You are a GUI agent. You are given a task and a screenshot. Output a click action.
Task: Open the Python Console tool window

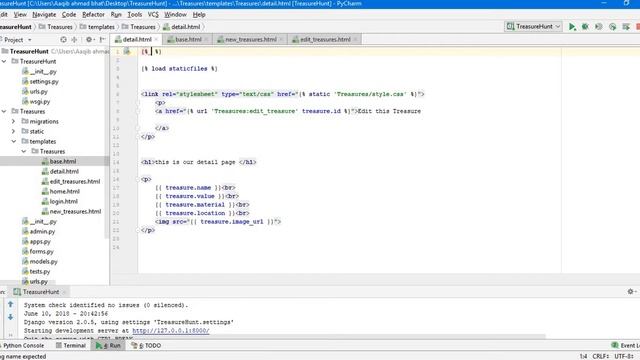click(22, 345)
